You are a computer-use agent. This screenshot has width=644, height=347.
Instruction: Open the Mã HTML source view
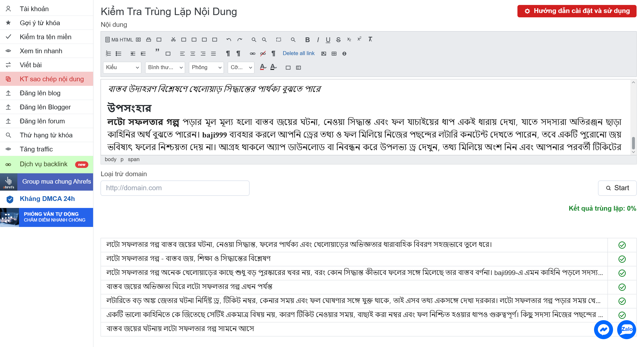(119, 39)
